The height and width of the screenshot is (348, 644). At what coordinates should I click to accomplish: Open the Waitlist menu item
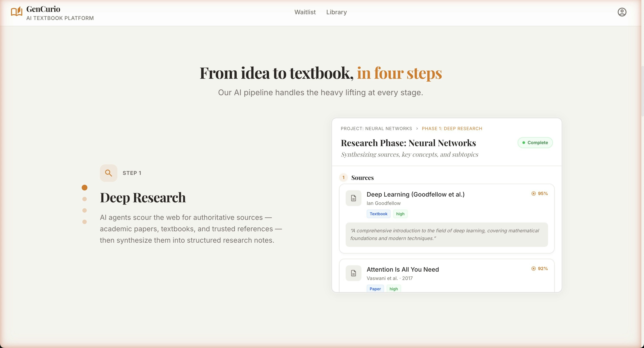point(305,12)
